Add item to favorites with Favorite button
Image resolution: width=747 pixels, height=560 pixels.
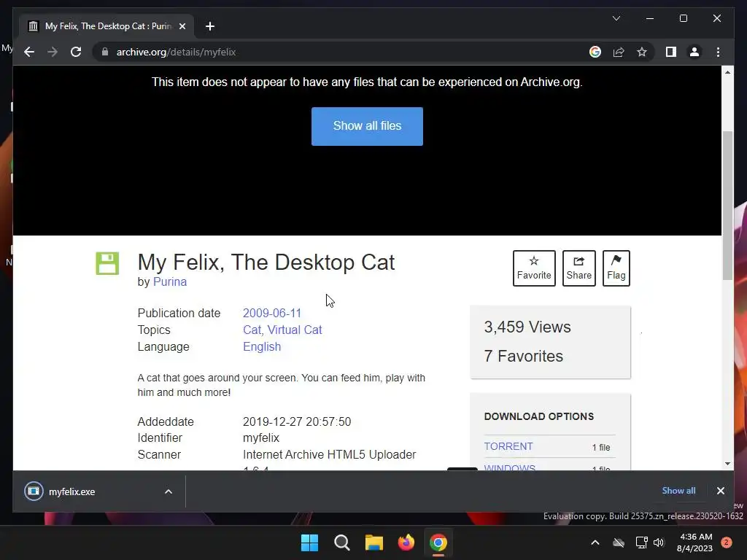[534, 268]
